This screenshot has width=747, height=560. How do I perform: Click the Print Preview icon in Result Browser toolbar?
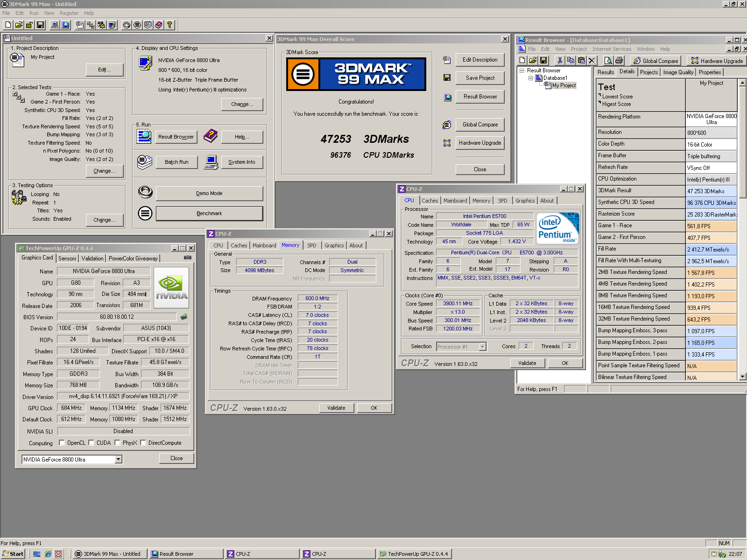coord(608,60)
